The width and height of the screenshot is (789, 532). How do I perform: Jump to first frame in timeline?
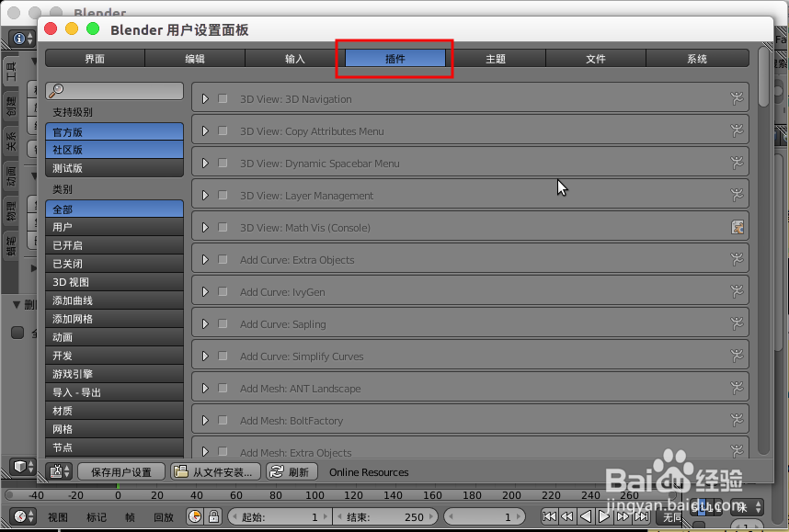coord(550,516)
